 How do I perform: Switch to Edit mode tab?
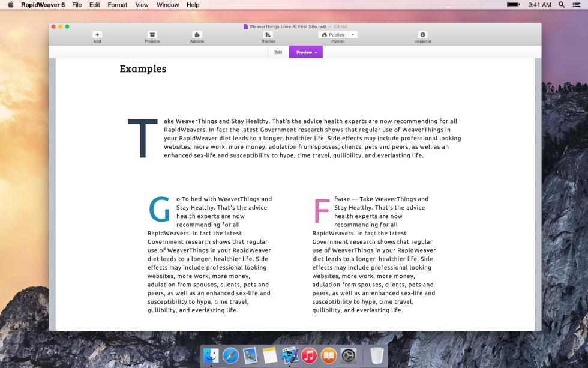click(x=278, y=52)
